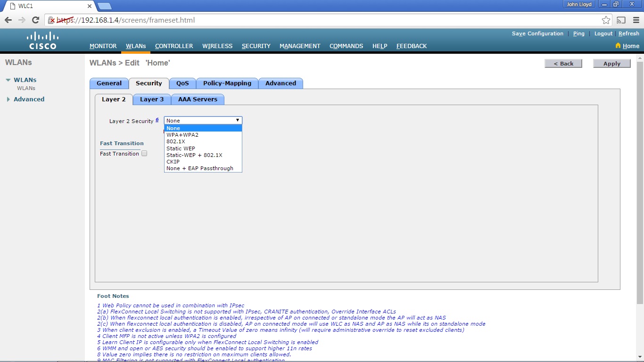Switch to the Policy-Mapping tab
Viewport: 644px width, 362px height.
coord(227,83)
